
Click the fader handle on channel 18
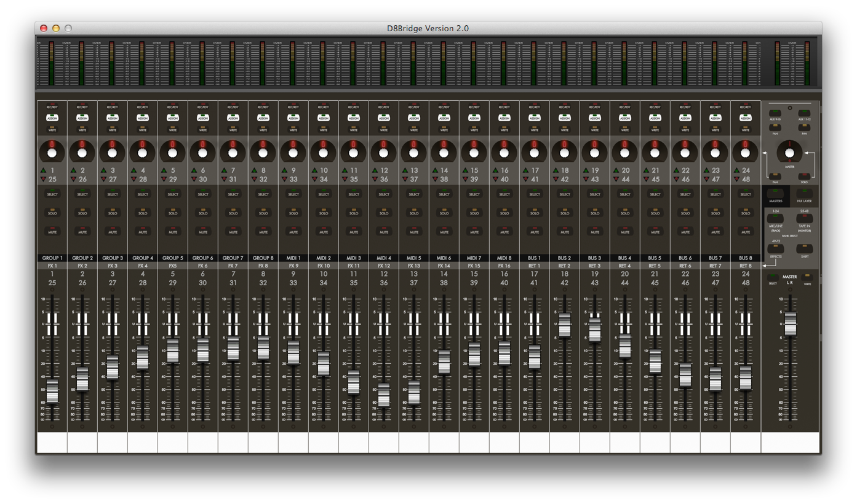point(565,325)
